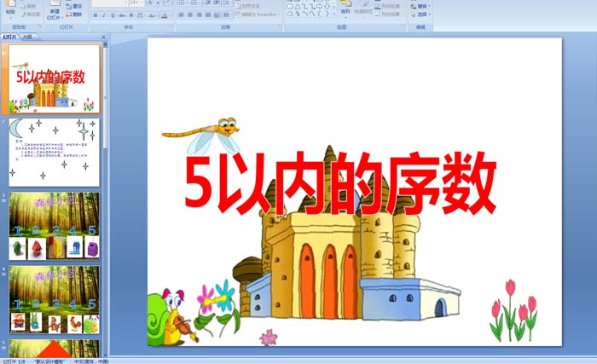Toggle bold formatting
The width and height of the screenshot is (597, 364).
tap(95, 15)
